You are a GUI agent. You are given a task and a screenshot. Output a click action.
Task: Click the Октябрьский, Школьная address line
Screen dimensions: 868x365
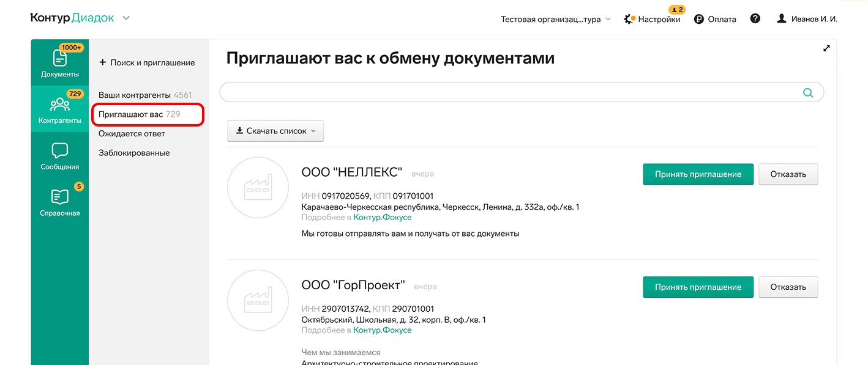394,320
